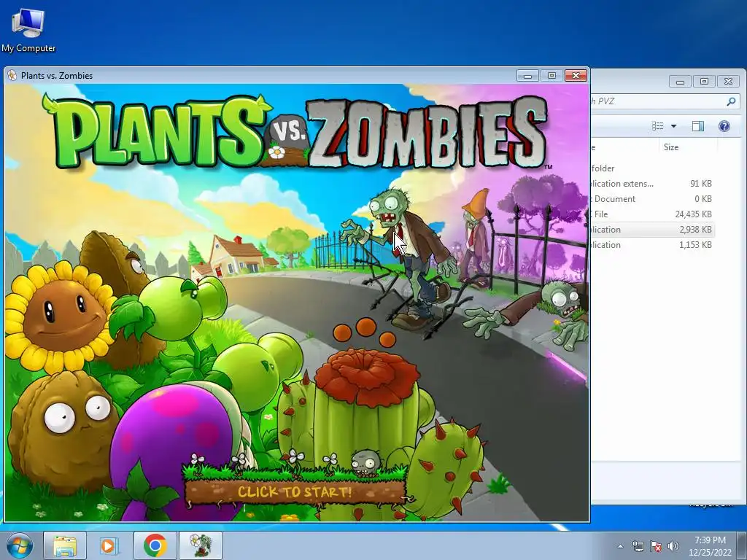Click Show Desktop strip at taskbar end
The image size is (747, 560).
point(742,545)
